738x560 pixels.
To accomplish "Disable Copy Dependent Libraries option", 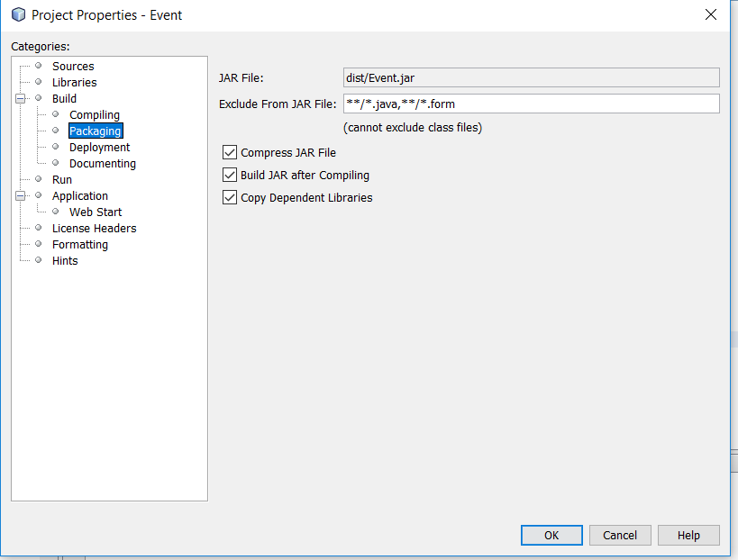I will (x=230, y=197).
